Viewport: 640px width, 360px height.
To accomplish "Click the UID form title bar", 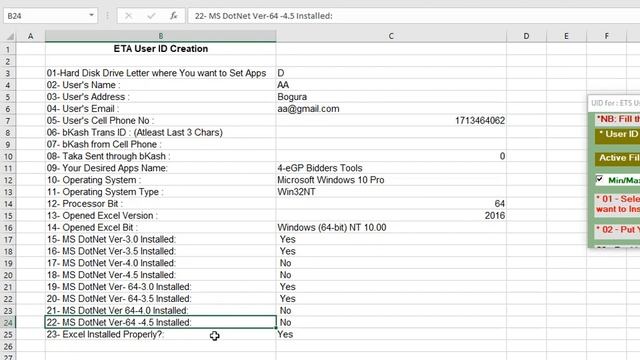I will 614,103.
